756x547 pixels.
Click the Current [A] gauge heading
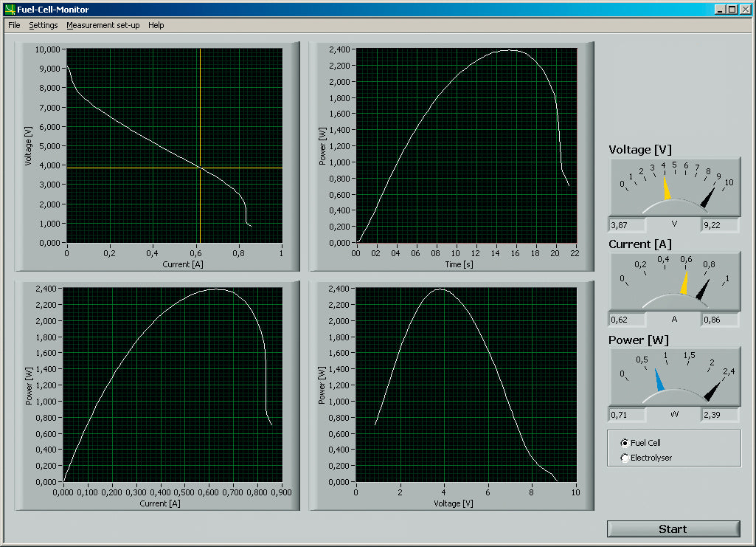[639, 244]
